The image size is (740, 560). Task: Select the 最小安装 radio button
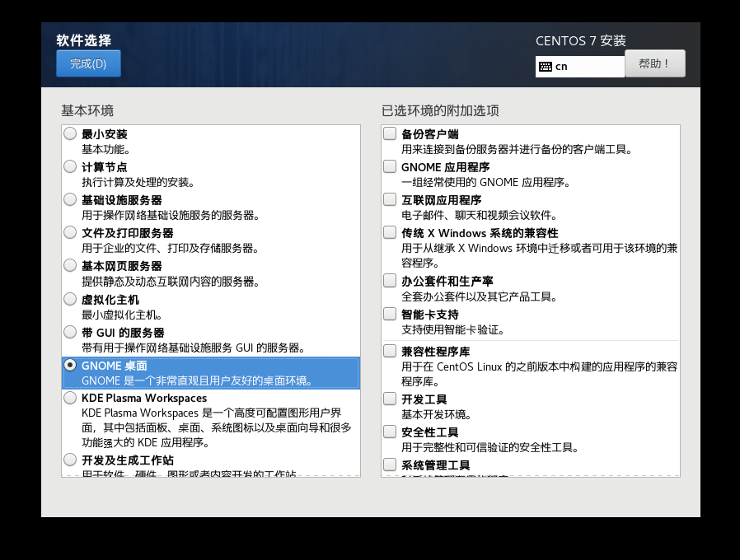[x=70, y=133]
